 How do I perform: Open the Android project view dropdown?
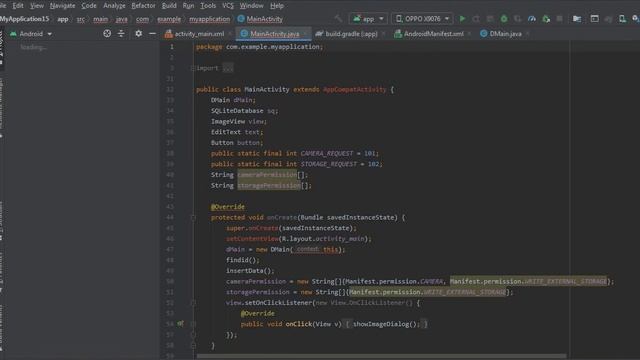(x=31, y=34)
